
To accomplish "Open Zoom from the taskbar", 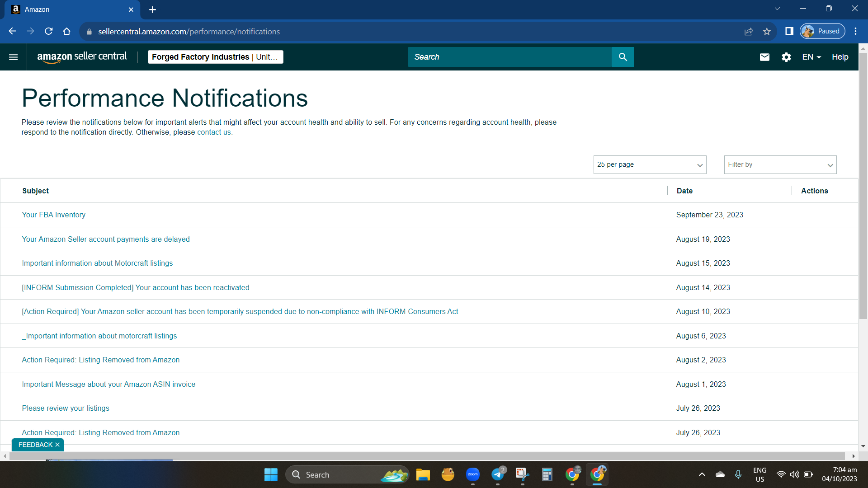I will [x=473, y=474].
